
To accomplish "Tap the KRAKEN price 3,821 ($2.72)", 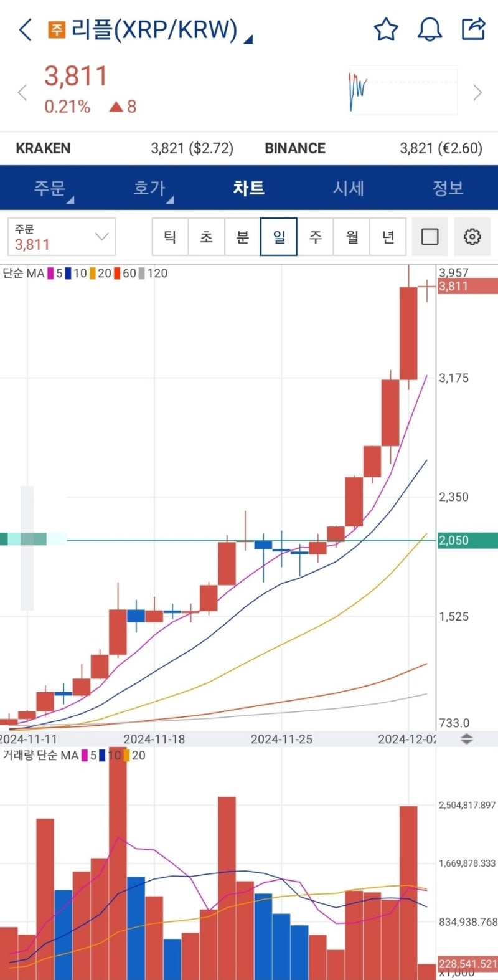I will tap(192, 148).
